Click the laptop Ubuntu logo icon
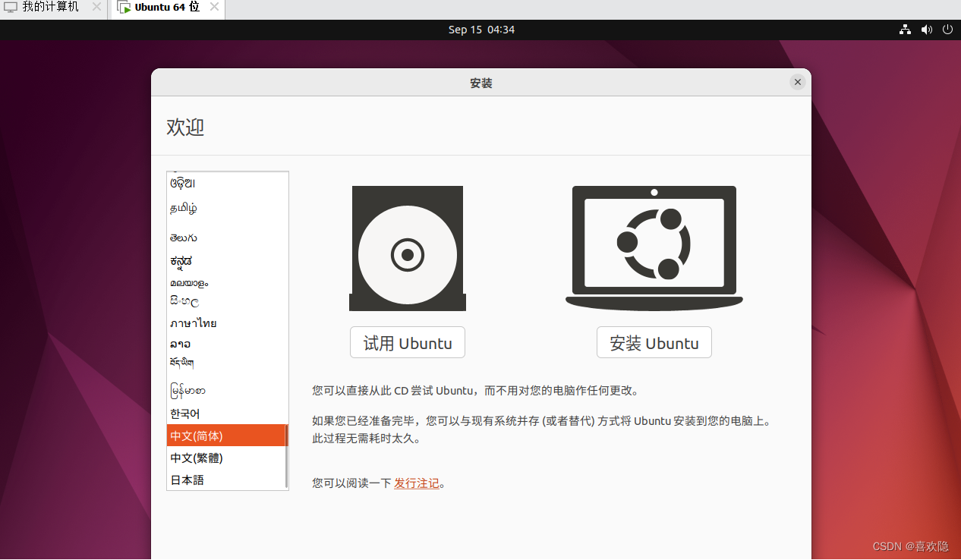Image resolution: width=961 pixels, height=560 pixels. coord(654,248)
